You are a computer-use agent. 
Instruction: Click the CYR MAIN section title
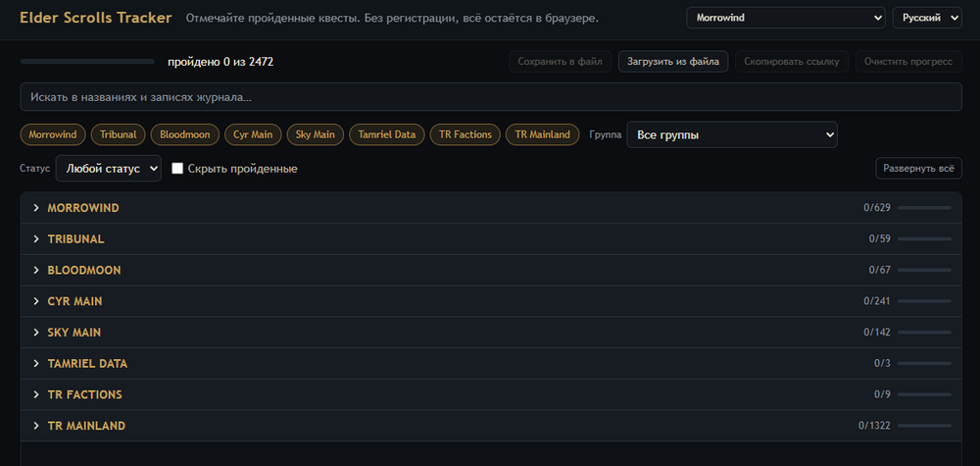[75, 301]
